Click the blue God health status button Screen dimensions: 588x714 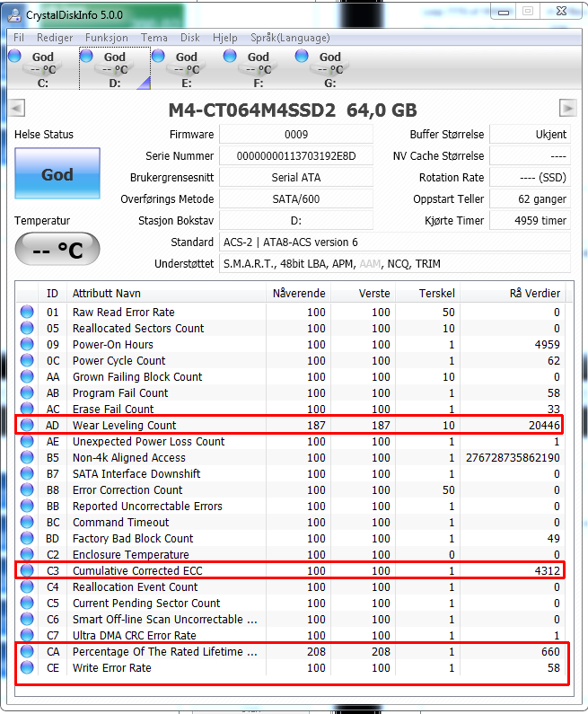coord(57,173)
